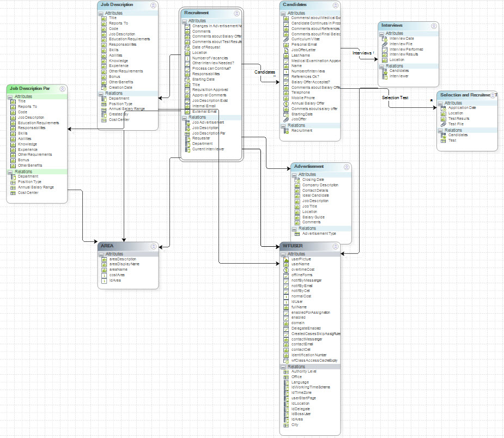Screen dimensions: 504x438
Task: Click the Annual Salary Offer currency icon
Action: coord(286,104)
